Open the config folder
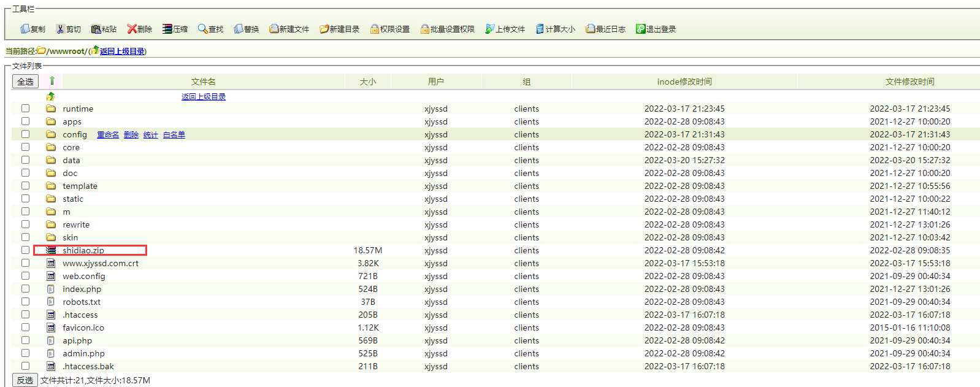 click(x=74, y=135)
